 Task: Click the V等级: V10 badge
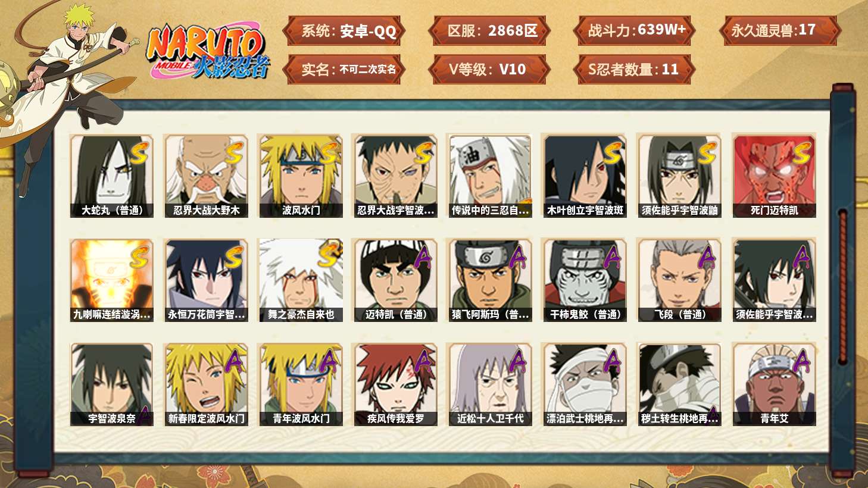pyautogui.click(x=489, y=69)
